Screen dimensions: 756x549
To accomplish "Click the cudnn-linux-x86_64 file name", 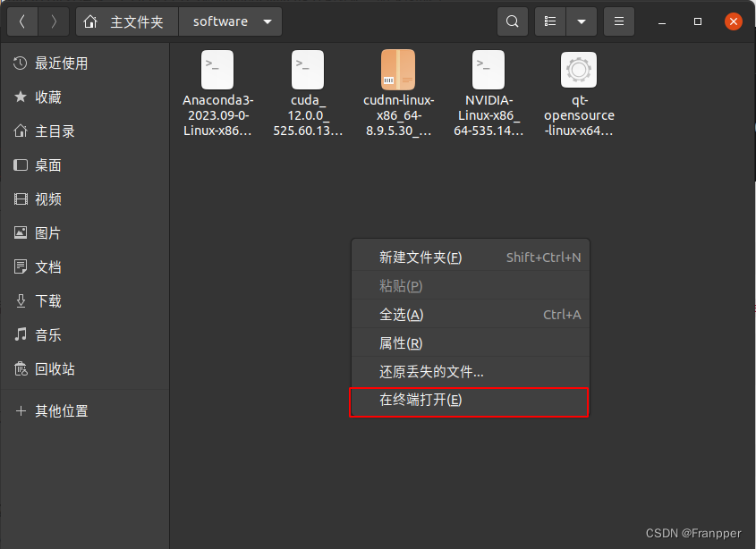I will pyautogui.click(x=398, y=115).
